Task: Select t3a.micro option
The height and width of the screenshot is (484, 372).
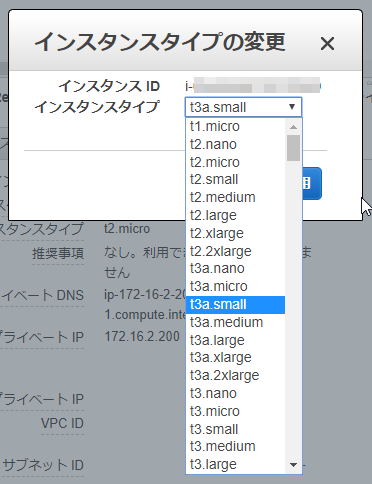Action: coord(235,287)
